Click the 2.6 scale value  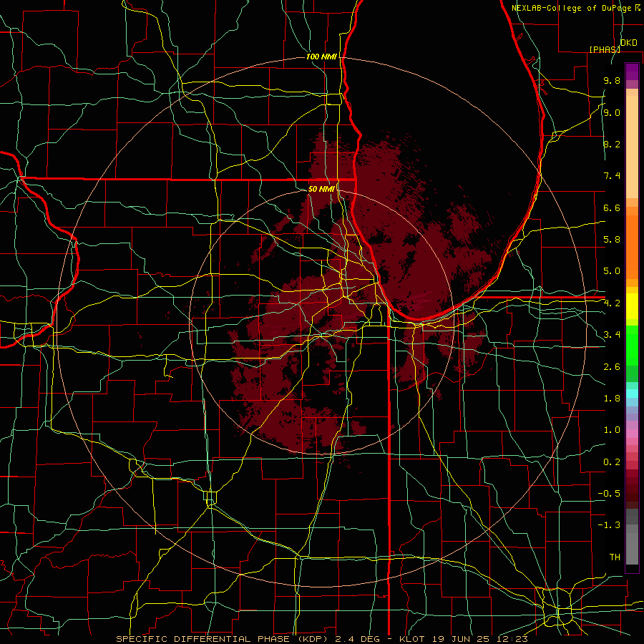click(x=612, y=367)
